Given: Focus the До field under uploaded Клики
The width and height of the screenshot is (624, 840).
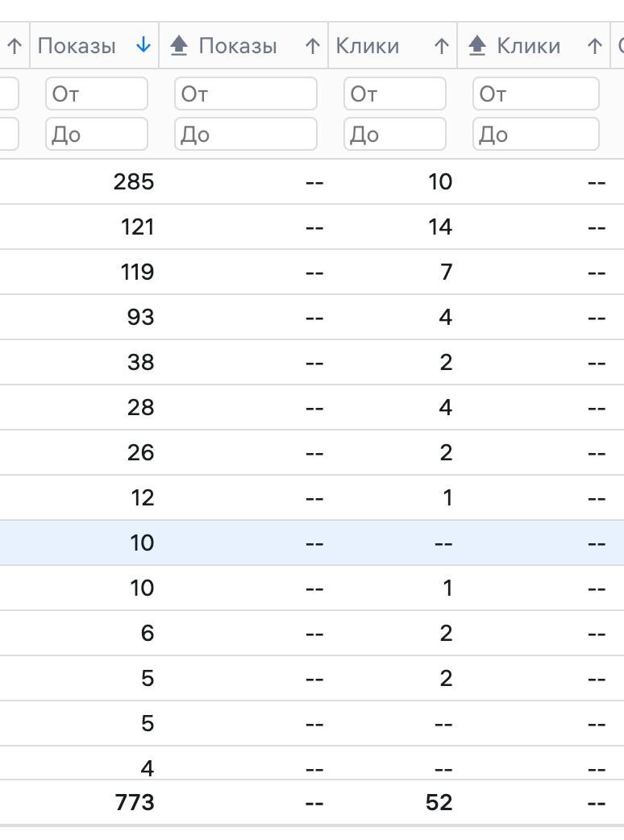Looking at the screenshot, I should (535, 134).
